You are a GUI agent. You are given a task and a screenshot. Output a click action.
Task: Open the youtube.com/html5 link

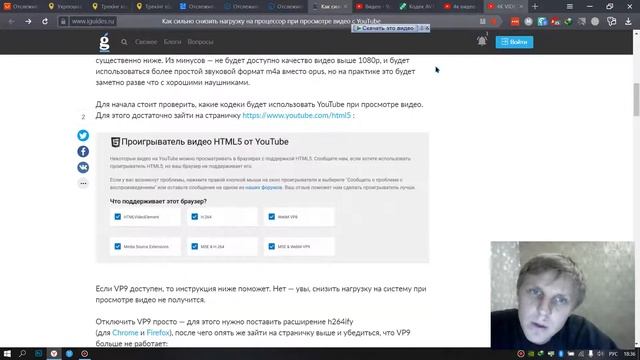pyautogui.click(x=297, y=116)
